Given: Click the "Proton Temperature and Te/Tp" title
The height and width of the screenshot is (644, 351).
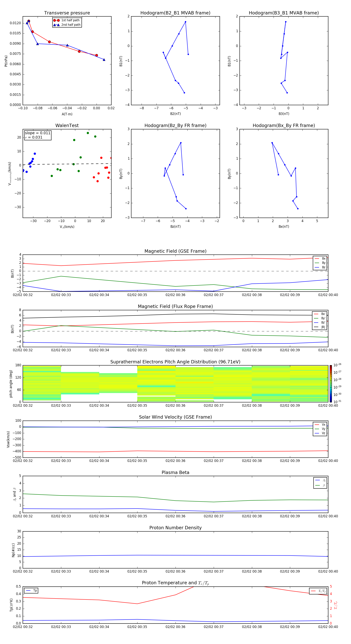Looking at the screenshot, I should 175,583.
